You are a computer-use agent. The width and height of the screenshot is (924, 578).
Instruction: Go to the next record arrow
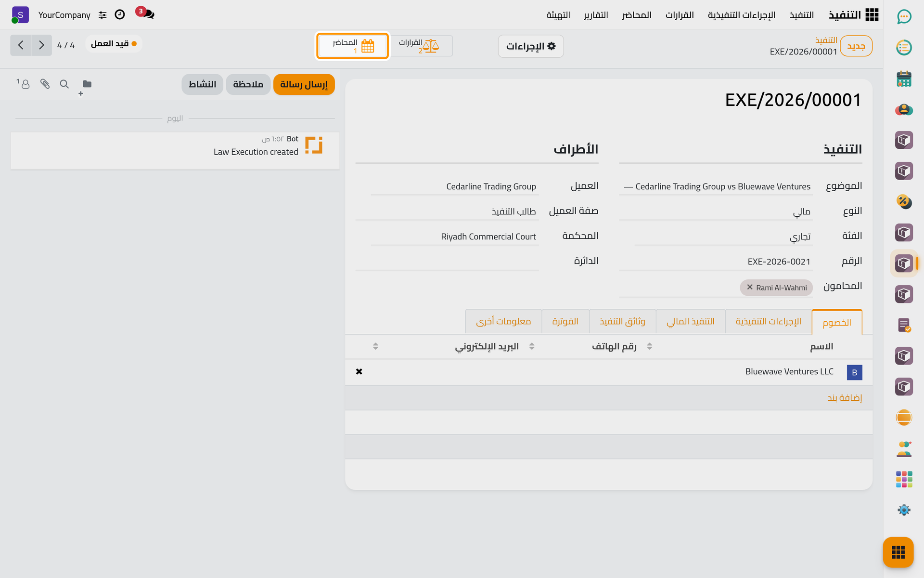41,45
